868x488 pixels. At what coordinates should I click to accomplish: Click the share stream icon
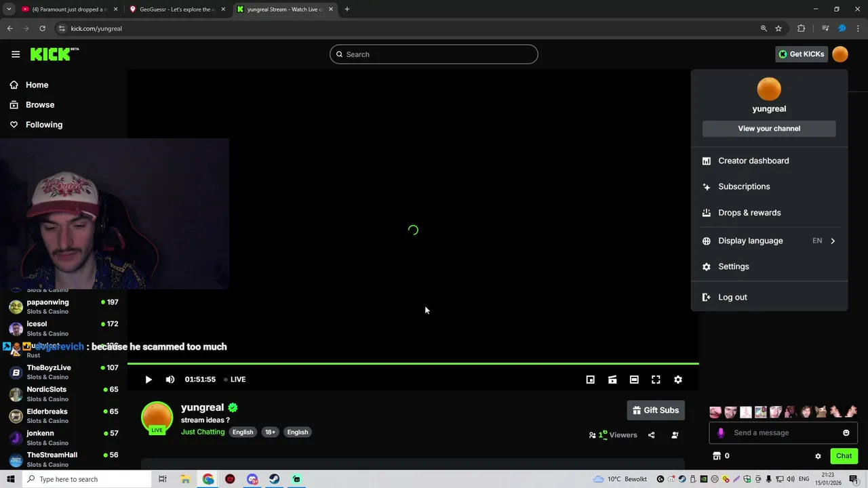point(652,435)
